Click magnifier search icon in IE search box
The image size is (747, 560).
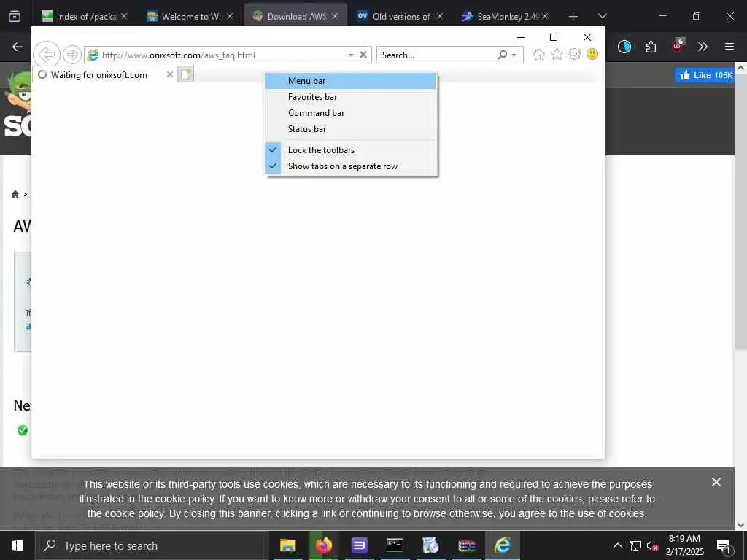point(502,55)
